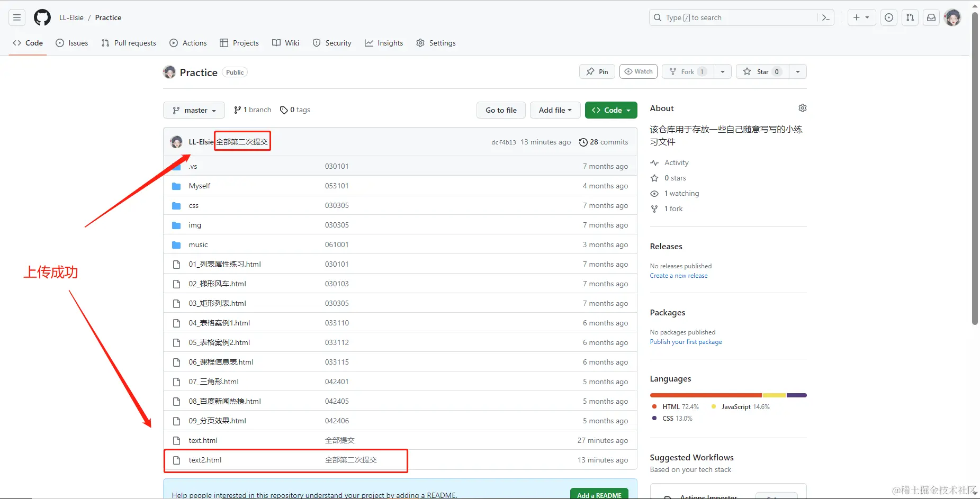Star the Practice repository
Viewport: 980px width, 499px height.
pyautogui.click(x=761, y=71)
